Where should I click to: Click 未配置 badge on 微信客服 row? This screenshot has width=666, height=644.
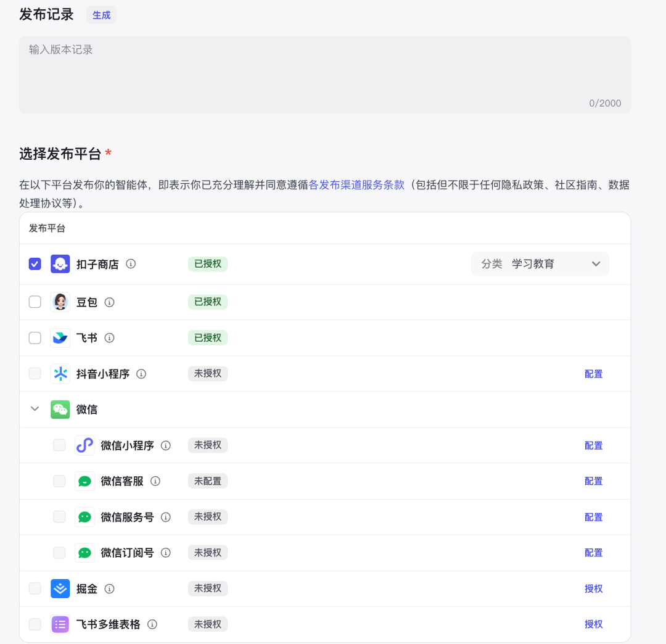[x=208, y=481]
